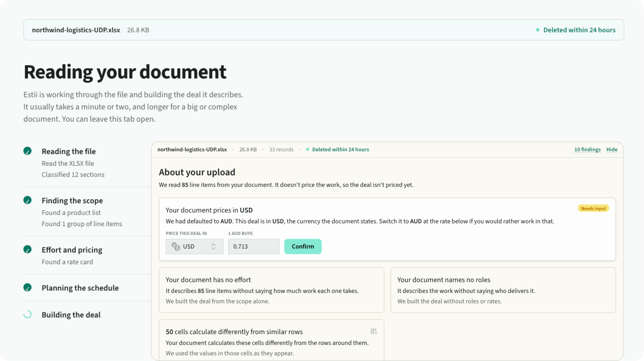
Task: Click the green status dot in the top file banner
Action: tap(538, 30)
